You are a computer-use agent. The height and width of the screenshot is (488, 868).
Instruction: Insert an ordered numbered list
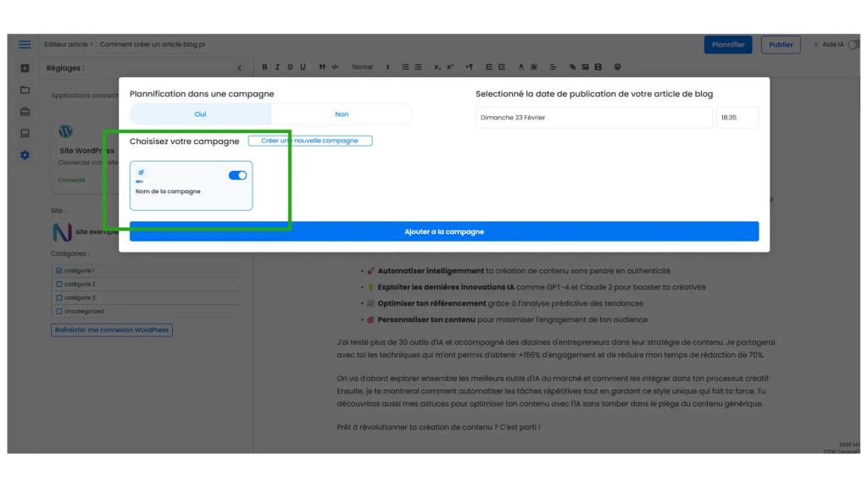coord(405,67)
